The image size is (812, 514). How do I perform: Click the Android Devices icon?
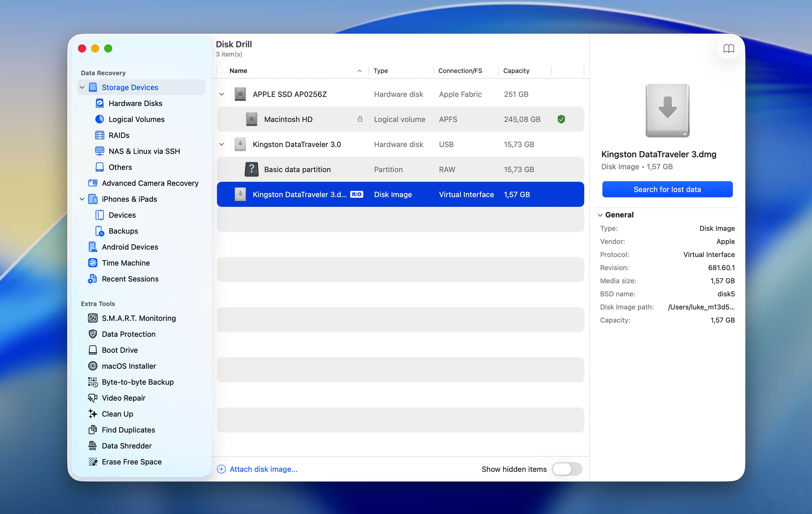coord(93,247)
